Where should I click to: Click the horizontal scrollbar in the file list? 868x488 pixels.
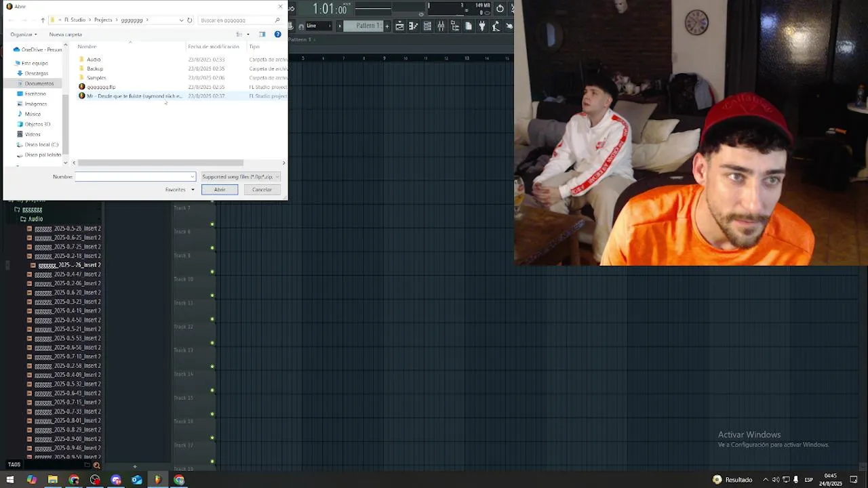[160, 163]
